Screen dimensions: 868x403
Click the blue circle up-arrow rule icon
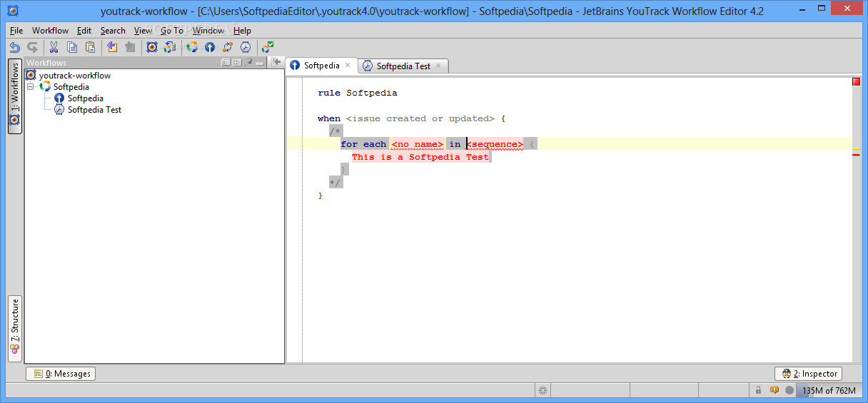(210, 47)
